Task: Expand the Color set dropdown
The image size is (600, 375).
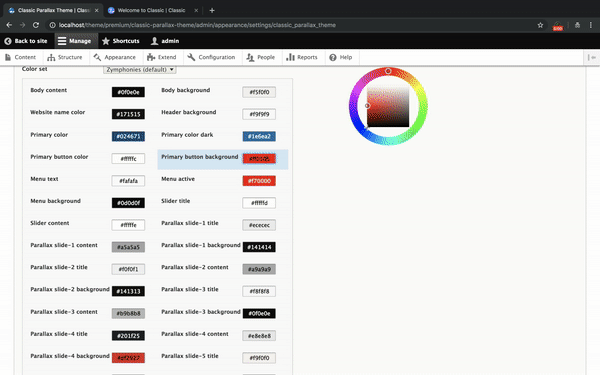Action: coord(139,69)
